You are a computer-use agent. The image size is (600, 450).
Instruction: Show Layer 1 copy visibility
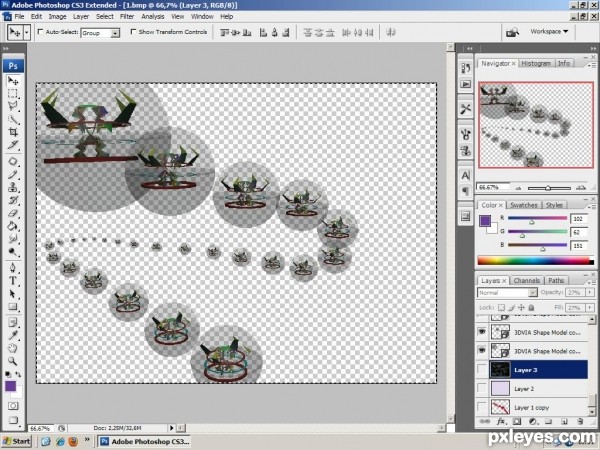[x=482, y=408]
